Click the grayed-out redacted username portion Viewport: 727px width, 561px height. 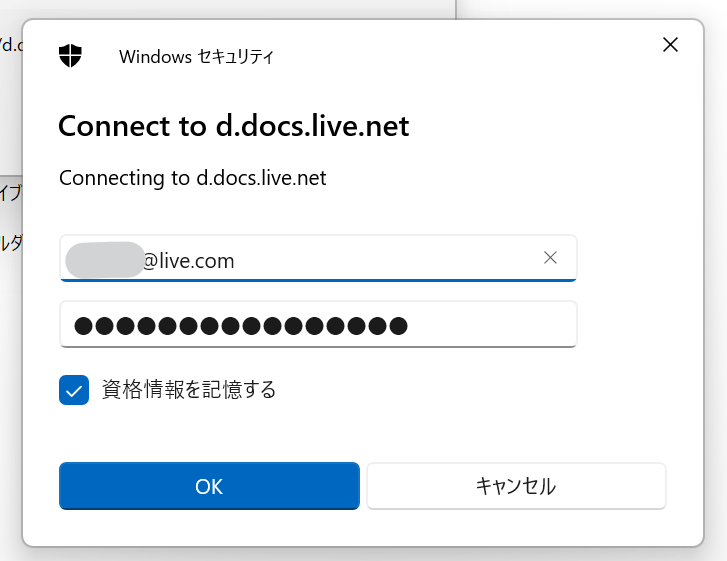pos(104,260)
